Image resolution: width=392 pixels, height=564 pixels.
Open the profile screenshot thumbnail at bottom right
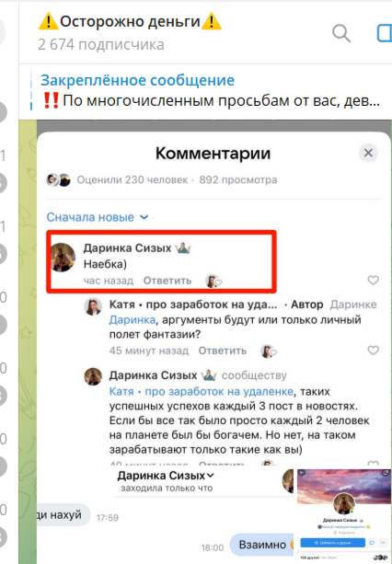343,516
